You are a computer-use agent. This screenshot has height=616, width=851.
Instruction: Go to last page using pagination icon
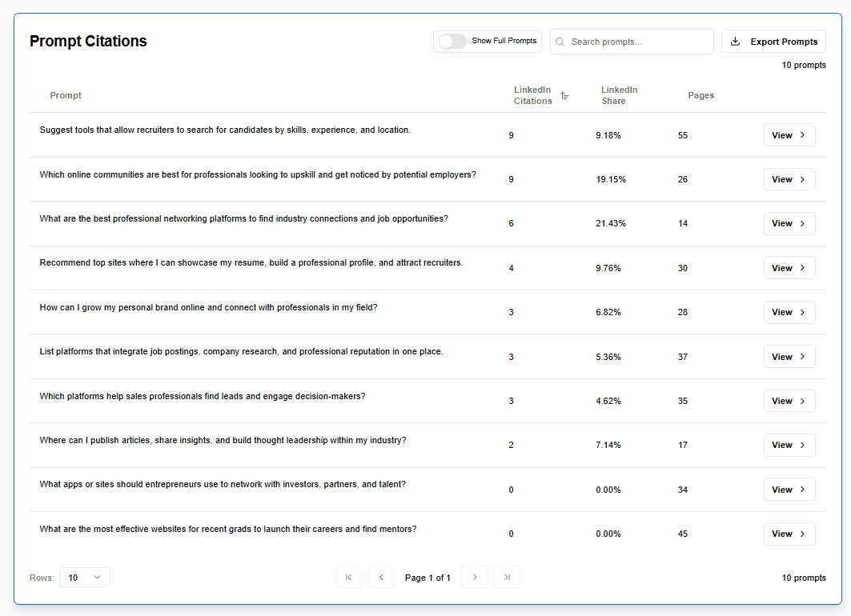[x=507, y=578]
